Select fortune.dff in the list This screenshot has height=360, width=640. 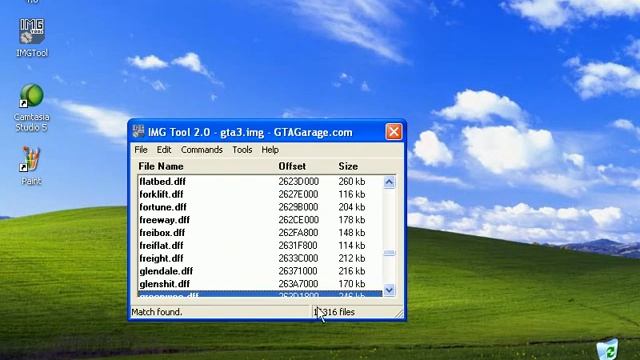[260, 207]
